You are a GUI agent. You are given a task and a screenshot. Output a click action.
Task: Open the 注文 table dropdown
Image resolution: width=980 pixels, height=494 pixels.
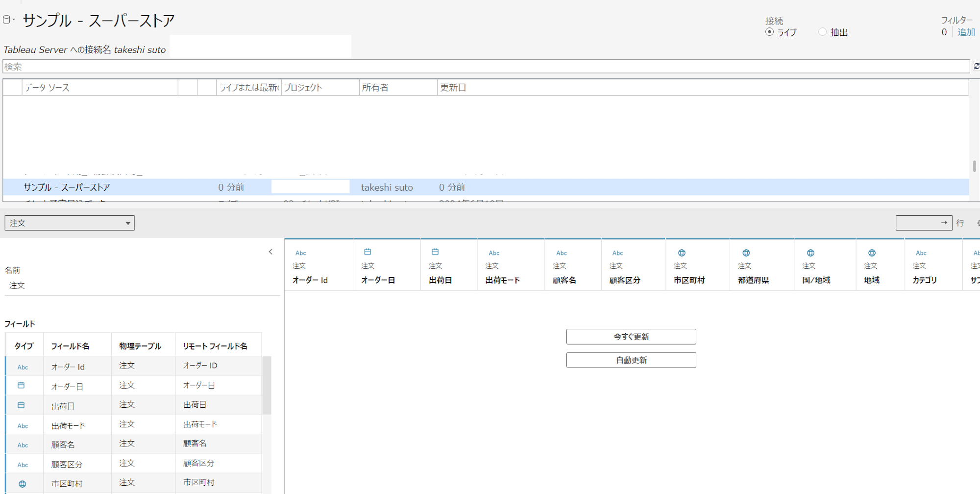tap(70, 223)
